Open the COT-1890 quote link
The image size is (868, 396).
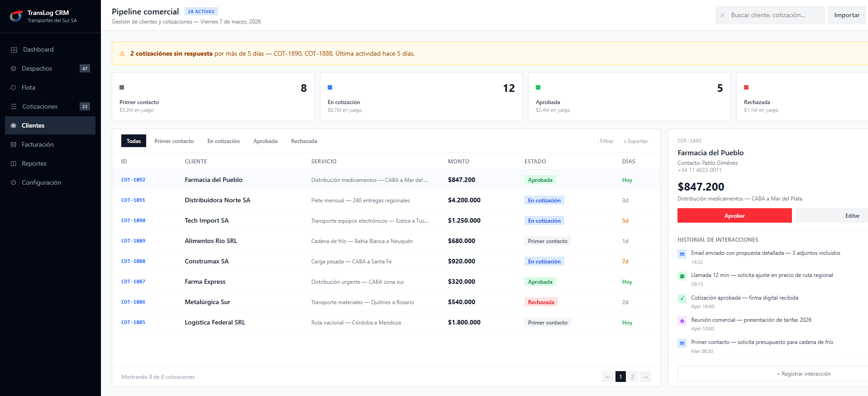coord(133,221)
